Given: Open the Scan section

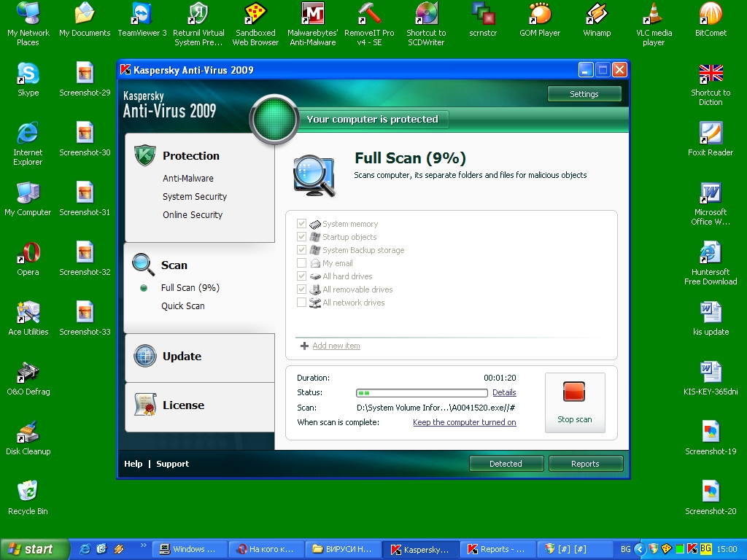Looking at the screenshot, I should (x=174, y=265).
